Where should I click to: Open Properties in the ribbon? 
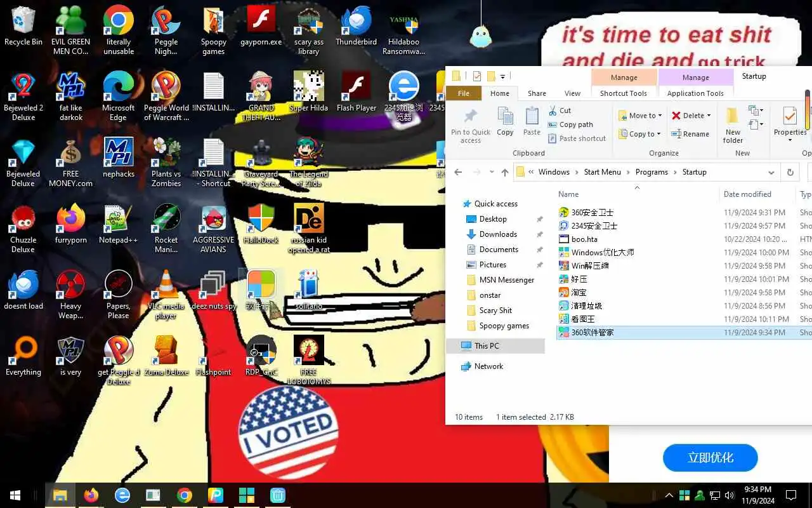pyautogui.click(x=790, y=124)
